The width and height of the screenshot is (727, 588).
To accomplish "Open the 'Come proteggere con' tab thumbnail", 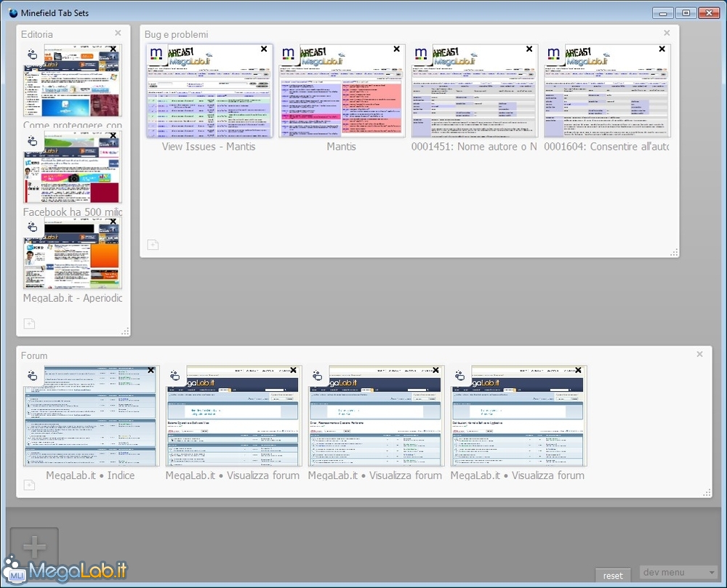I will click(x=73, y=81).
